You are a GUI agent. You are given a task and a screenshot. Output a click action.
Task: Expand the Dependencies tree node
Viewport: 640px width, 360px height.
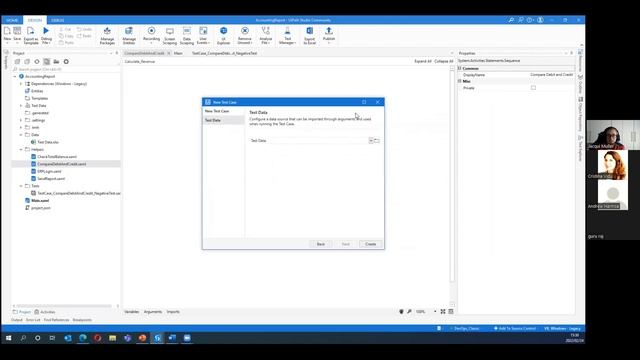[x=21, y=84]
